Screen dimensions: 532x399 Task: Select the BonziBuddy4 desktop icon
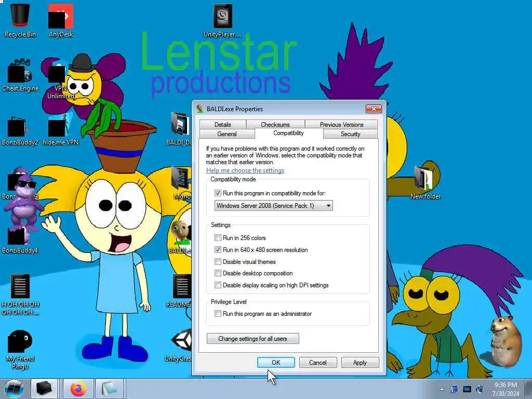pos(20,239)
